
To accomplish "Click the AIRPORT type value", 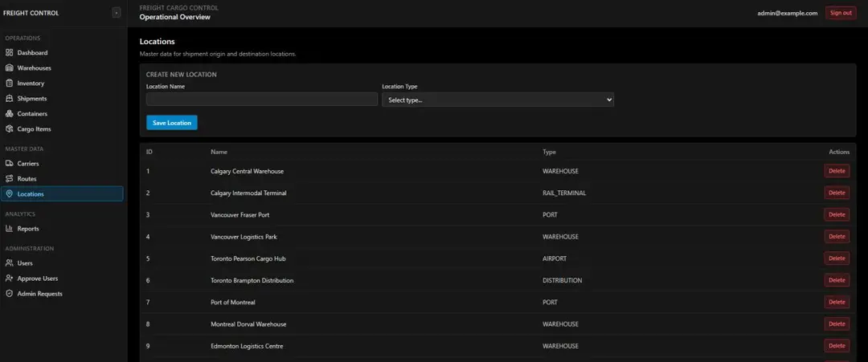I will 554,258.
